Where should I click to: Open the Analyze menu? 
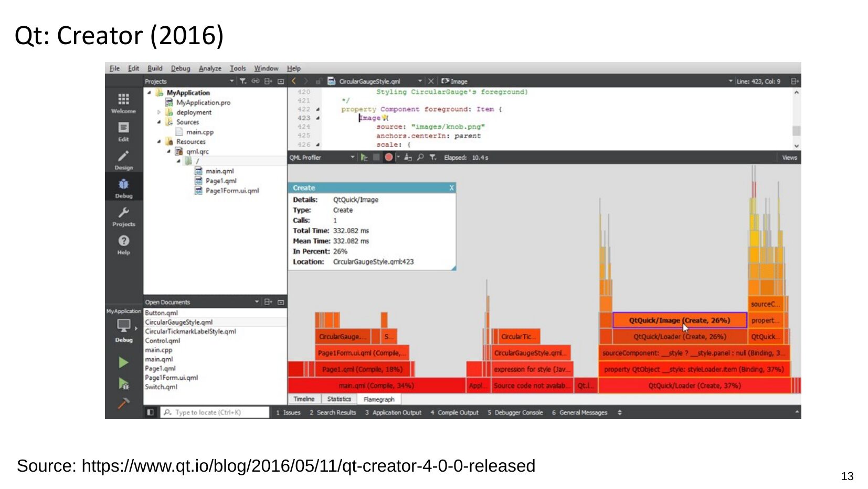coord(210,69)
